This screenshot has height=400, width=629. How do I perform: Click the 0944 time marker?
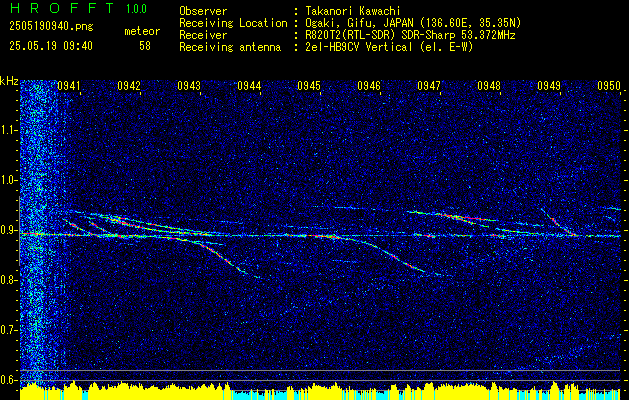[x=249, y=86]
